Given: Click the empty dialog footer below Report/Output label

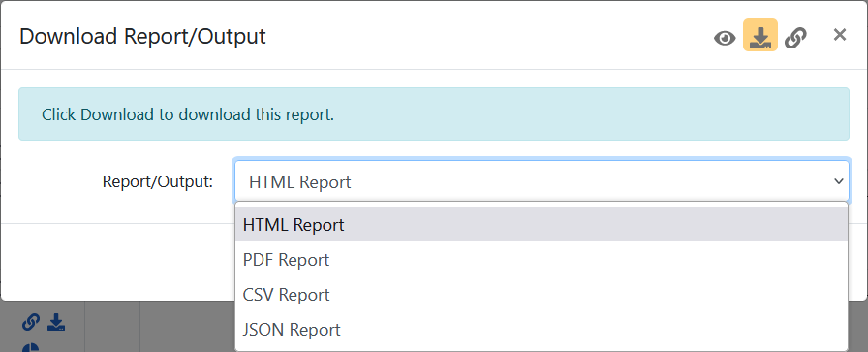Looking at the screenshot, I should 118,262.
